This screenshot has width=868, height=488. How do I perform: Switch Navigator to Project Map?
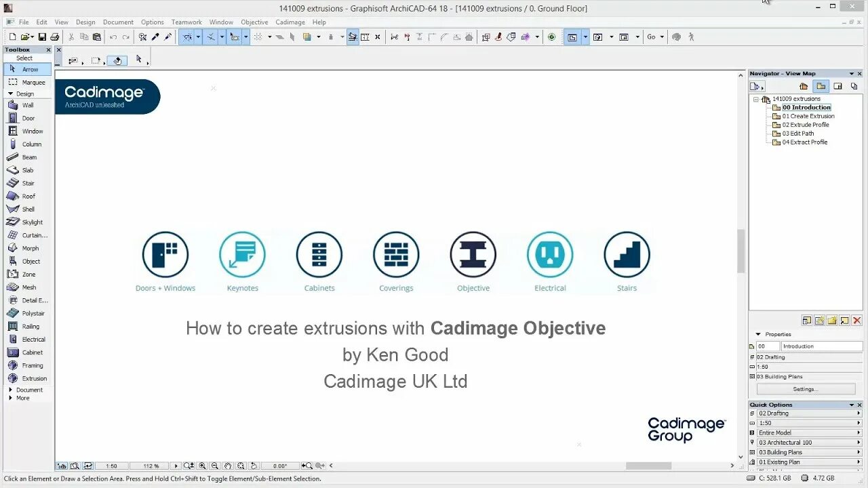pos(804,86)
